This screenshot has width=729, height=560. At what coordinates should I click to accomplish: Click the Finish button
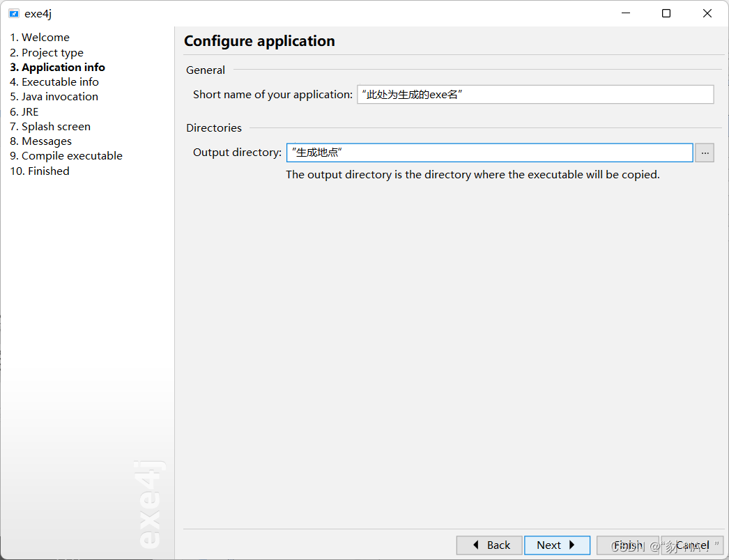point(628,545)
